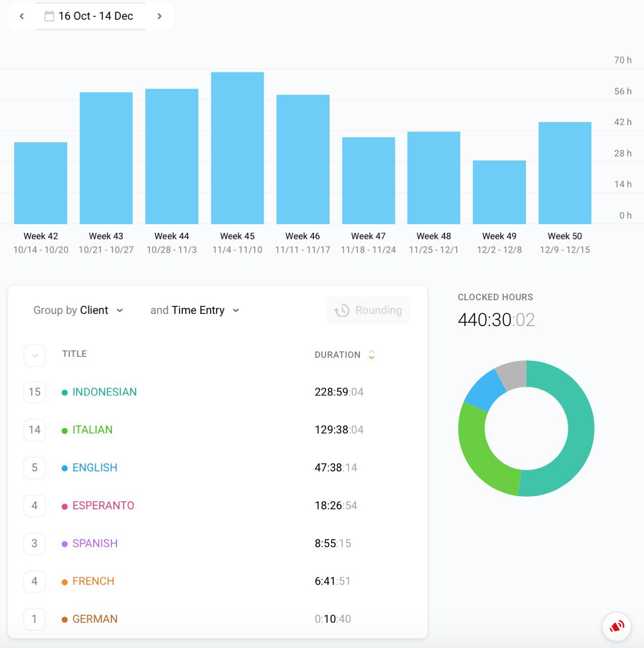Sort by DURATION arrows icon
Image resolution: width=644 pixels, height=648 pixels.
click(372, 355)
